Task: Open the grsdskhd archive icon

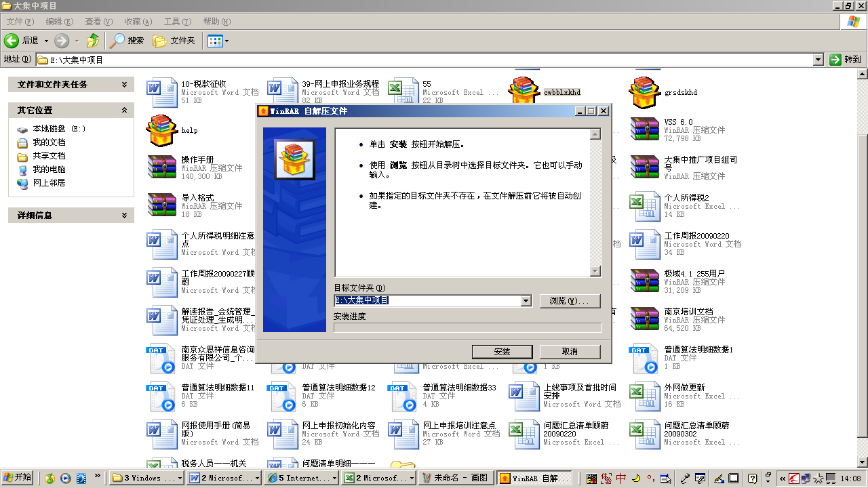Action: coord(644,92)
